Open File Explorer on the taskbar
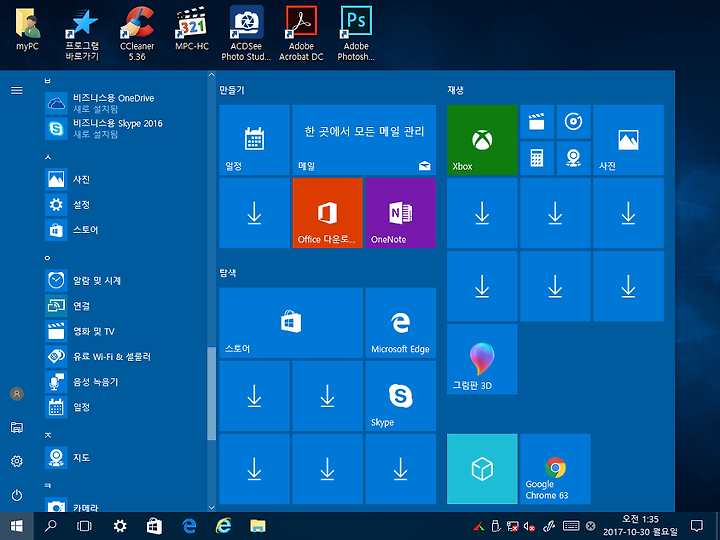This screenshot has height=540, width=720. pos(258,526)
